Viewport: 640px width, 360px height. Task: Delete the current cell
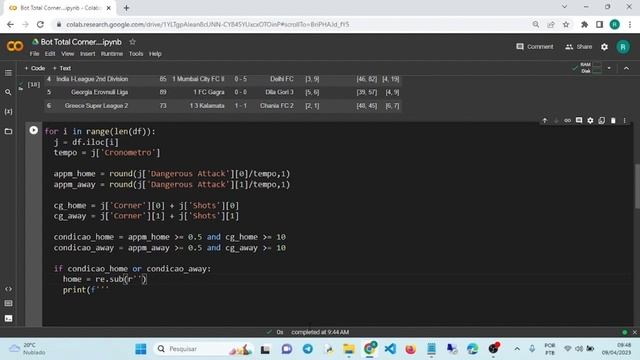(613, 120)
